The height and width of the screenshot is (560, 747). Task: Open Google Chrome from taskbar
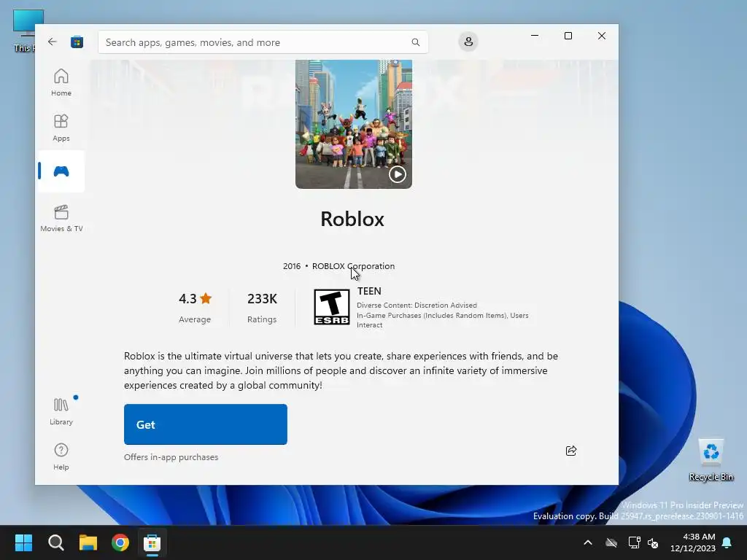pos(120,542)
